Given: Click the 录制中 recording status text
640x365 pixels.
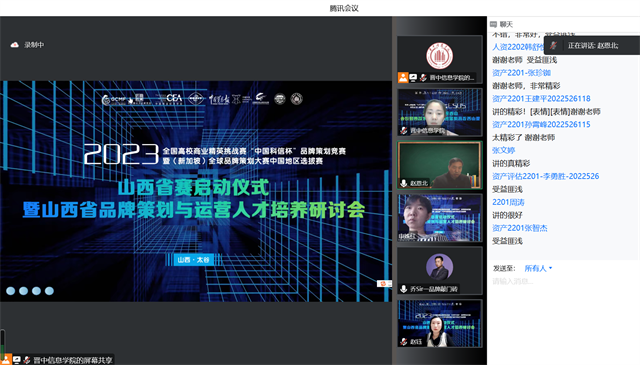Looking at the screenshot, I should click(34, 45).
